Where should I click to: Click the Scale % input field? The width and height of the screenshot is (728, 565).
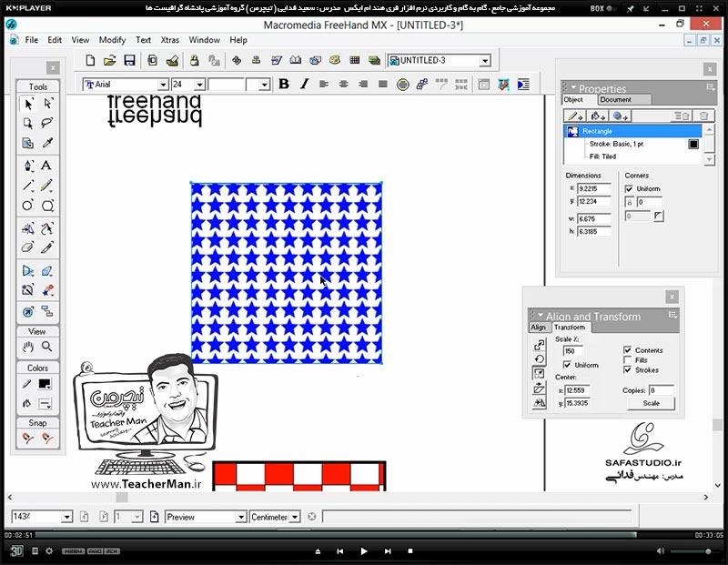[x=572, y=351]
